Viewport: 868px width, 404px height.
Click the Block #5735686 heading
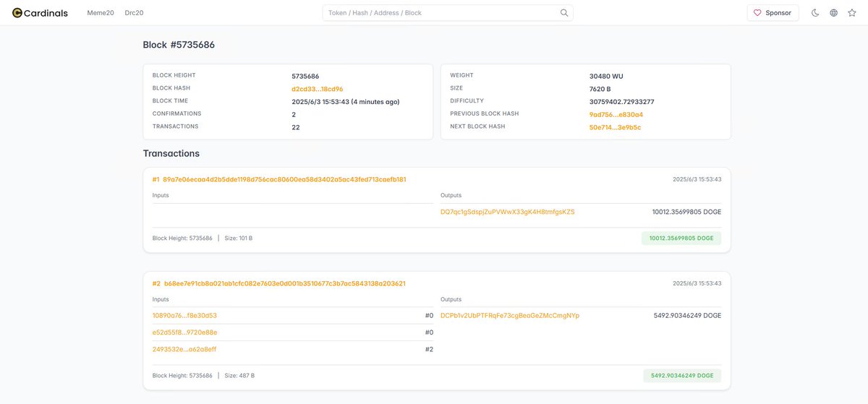point(179,45)
